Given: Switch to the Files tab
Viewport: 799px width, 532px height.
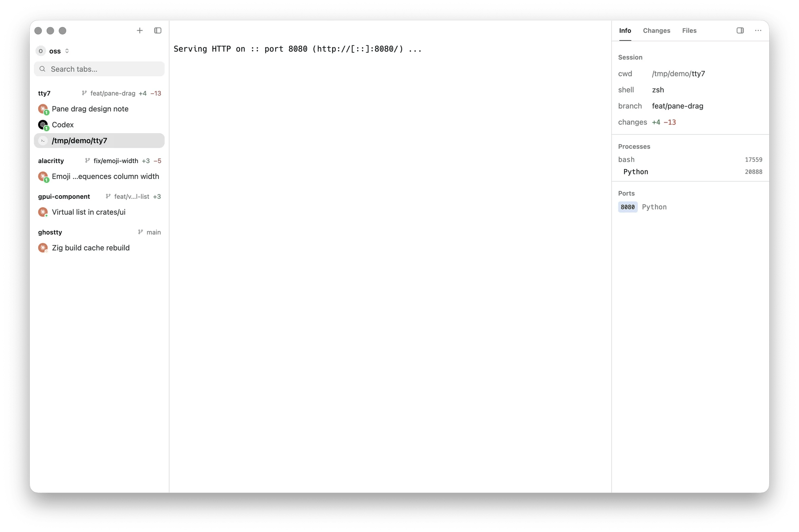Looking at the screenshot, I should [689, 31].
